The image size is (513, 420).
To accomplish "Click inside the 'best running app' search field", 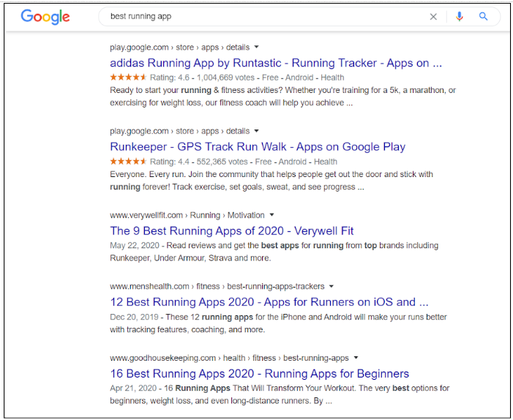I will (256, 16).
